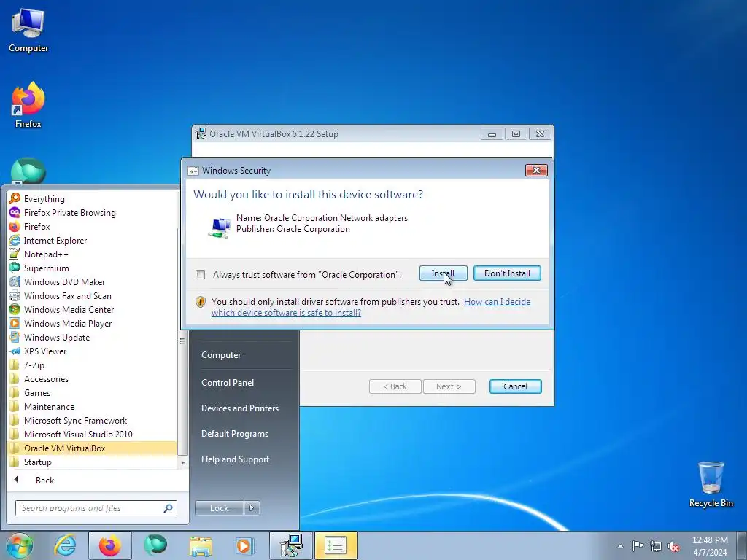Click Don't Install in Windows Security dialog

coord(507,273)
